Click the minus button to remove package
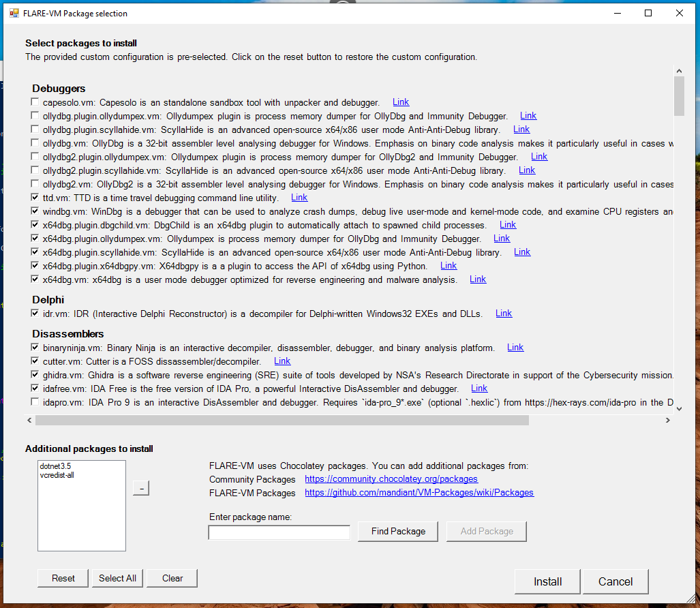The width and height of the screenshot is (700, 608). (140, 488)
